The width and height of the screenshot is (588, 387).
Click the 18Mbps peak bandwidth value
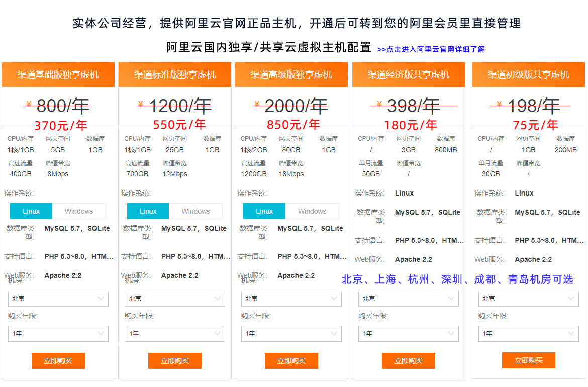pos(291,174)
